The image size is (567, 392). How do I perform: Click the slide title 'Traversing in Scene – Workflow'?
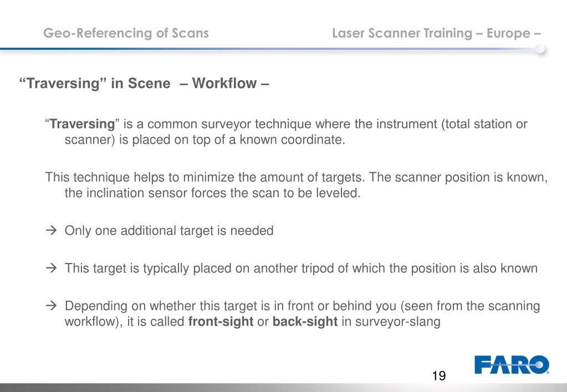click(x=144, y=83)
